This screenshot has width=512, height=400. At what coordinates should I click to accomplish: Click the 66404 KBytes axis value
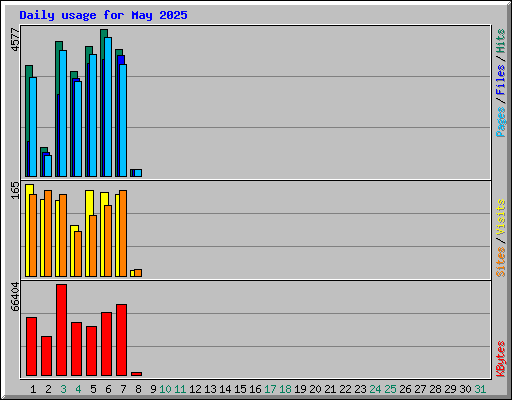click(x=15, y=296)
